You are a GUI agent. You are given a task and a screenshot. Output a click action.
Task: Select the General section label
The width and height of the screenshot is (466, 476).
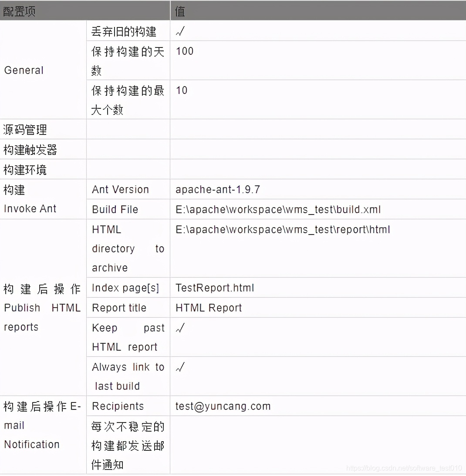coord(24,70)
